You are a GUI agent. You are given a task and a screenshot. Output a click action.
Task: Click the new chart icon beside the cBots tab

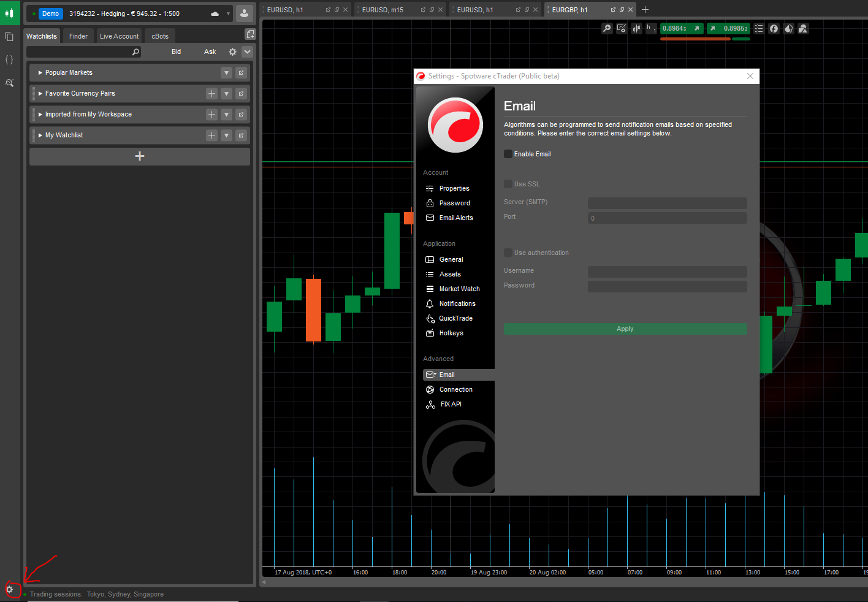click(250, 34)
